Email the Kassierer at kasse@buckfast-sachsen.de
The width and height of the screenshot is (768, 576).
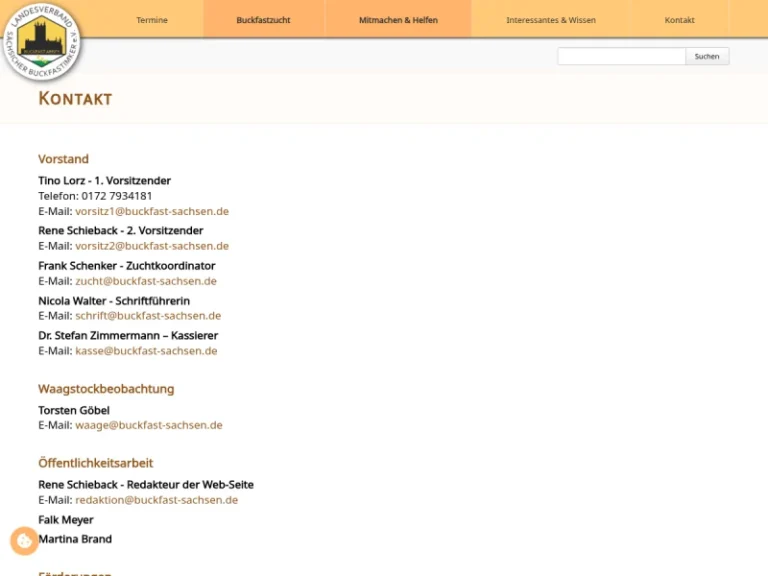pyautogui.click(x=146, y=351)
